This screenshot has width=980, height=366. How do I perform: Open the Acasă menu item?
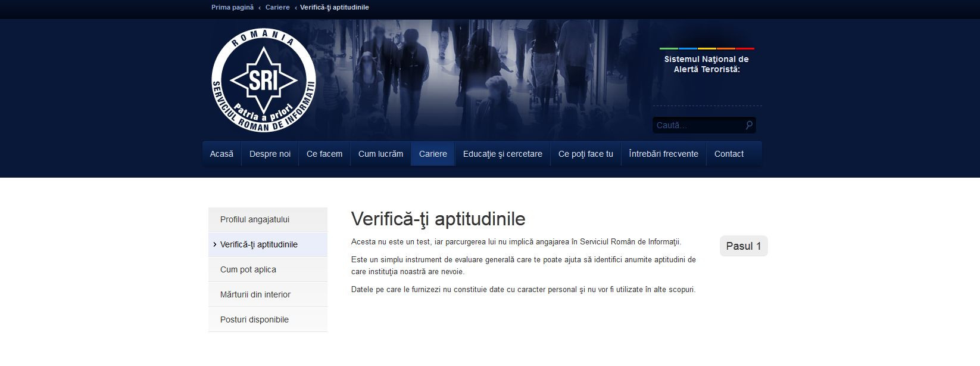[221, 154]
